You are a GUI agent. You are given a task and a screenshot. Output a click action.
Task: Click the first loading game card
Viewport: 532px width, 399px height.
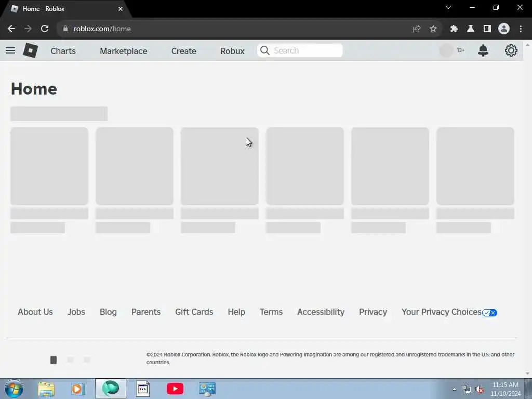pos(49,166)
